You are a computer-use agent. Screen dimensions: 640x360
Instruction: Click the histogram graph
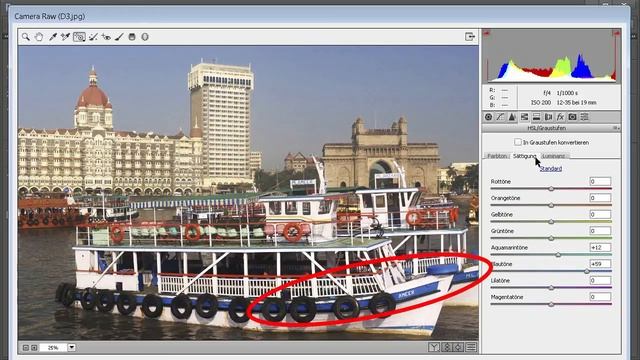551,56
